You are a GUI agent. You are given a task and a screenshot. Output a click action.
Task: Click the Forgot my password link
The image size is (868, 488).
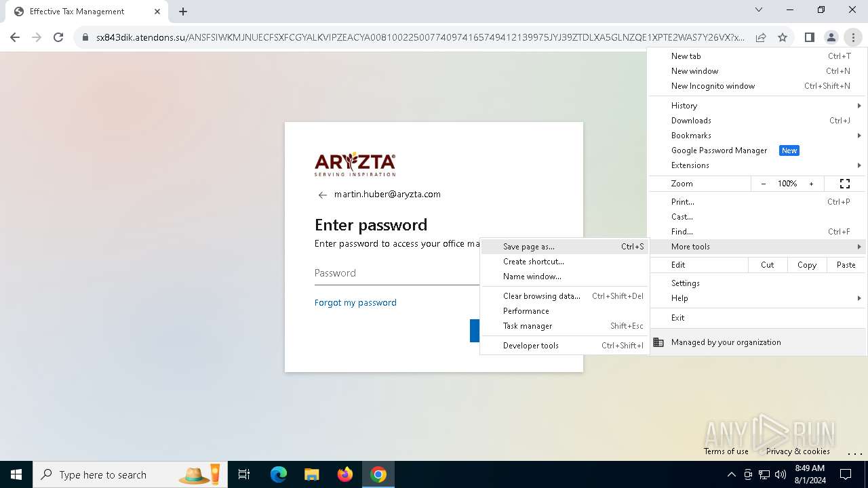[355, 303]
